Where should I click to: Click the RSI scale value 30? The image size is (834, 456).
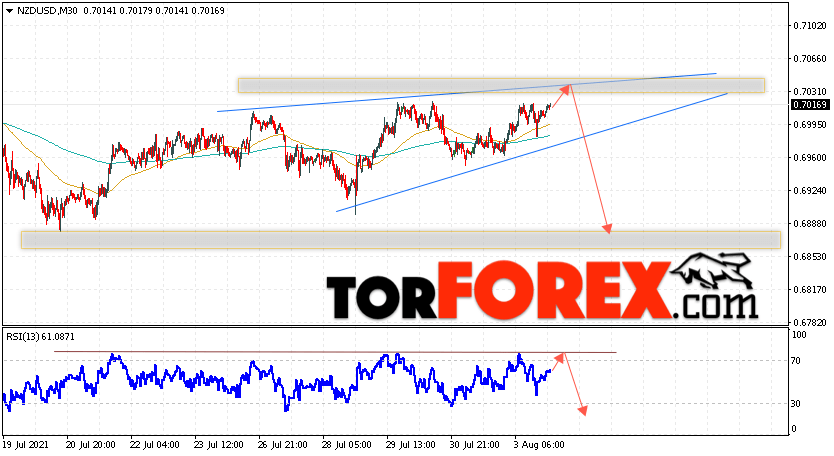point(796,404)
